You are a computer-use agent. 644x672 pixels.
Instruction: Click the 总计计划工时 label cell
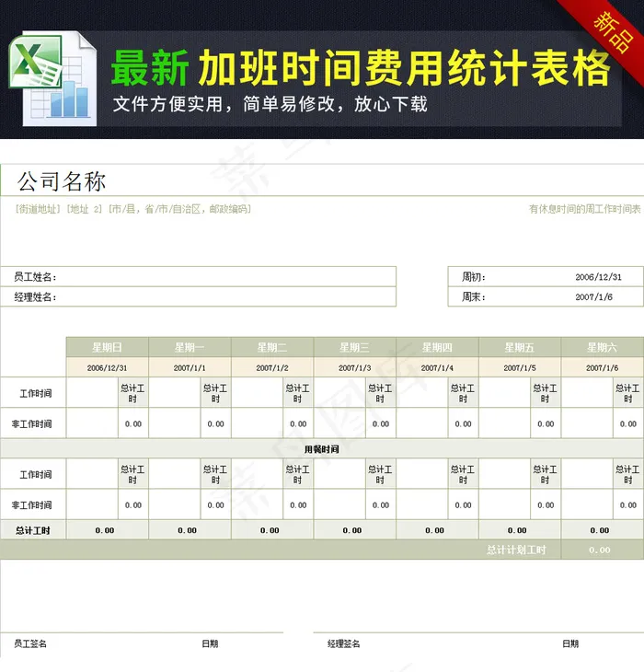click(516, 550)
